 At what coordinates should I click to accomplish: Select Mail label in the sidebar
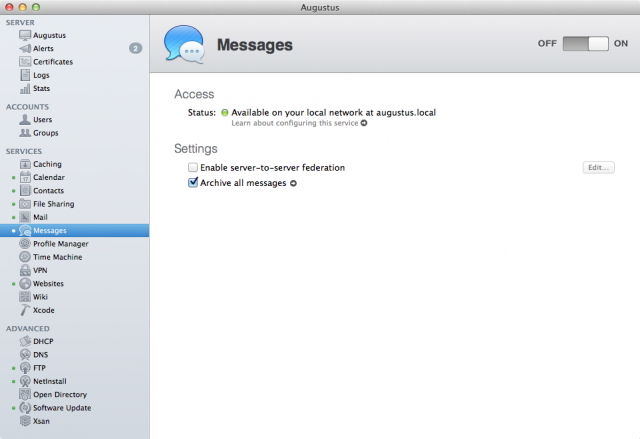40,217
